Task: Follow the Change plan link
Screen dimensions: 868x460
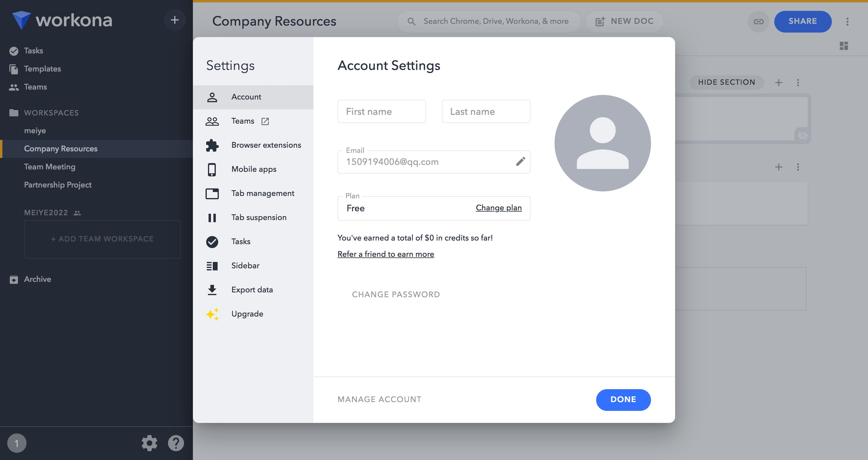Action: [x=498, y=208]
